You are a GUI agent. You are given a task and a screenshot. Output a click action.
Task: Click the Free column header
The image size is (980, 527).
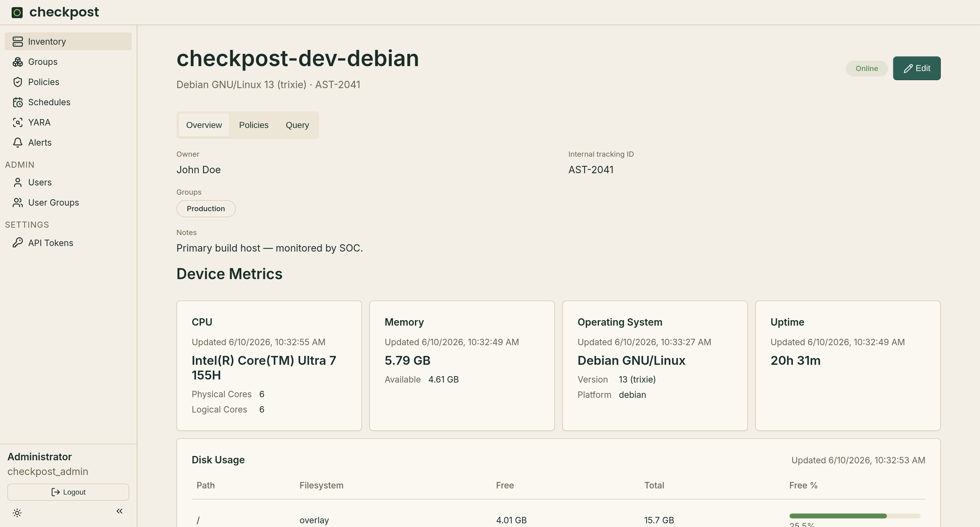pos(505,485)
